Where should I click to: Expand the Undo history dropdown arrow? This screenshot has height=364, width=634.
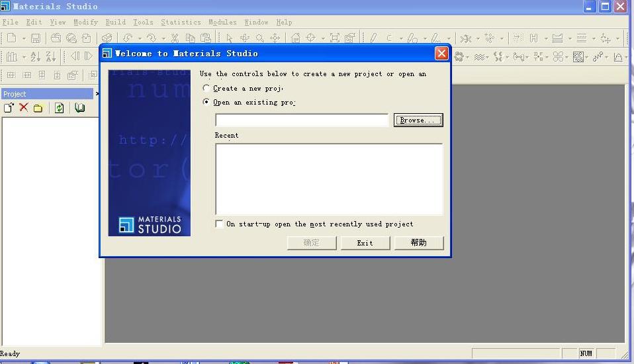point(140,38)
